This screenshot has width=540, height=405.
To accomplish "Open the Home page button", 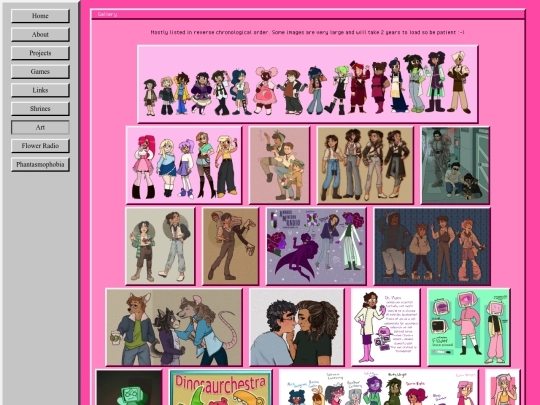I will 40,16.
